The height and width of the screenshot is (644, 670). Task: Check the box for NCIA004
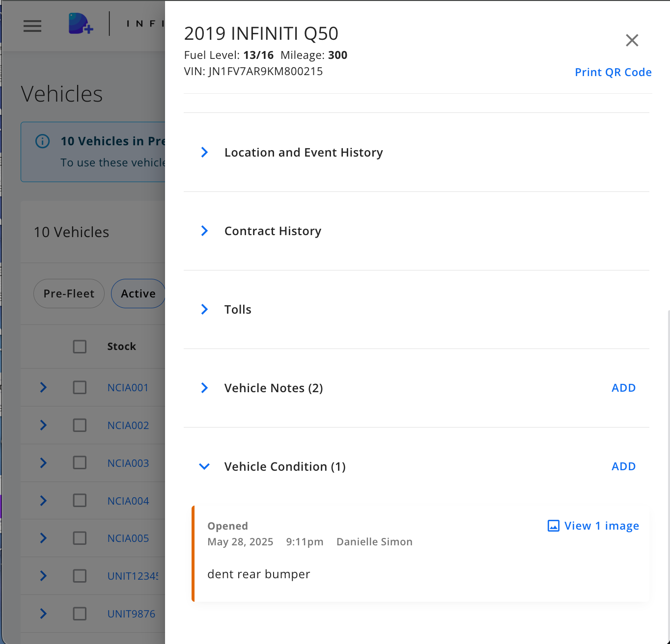(x=80, y=501)
